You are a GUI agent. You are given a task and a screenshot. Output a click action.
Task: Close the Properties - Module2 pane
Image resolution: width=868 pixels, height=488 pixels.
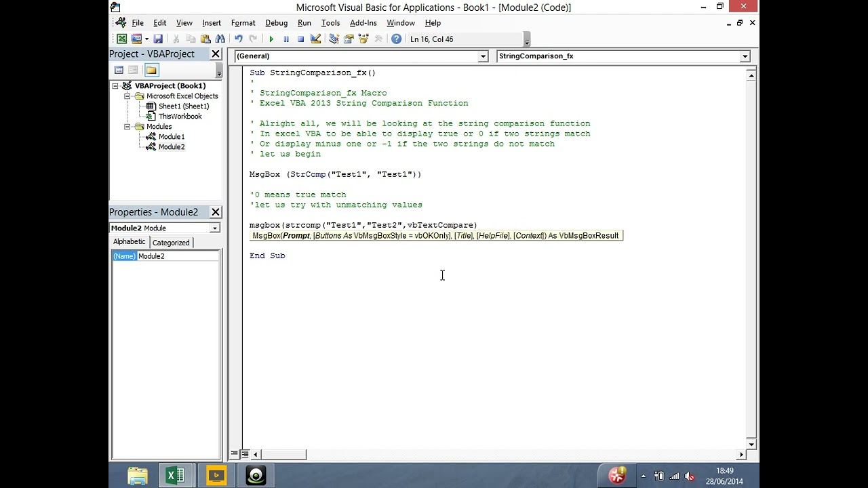click(x=216, y=212)
